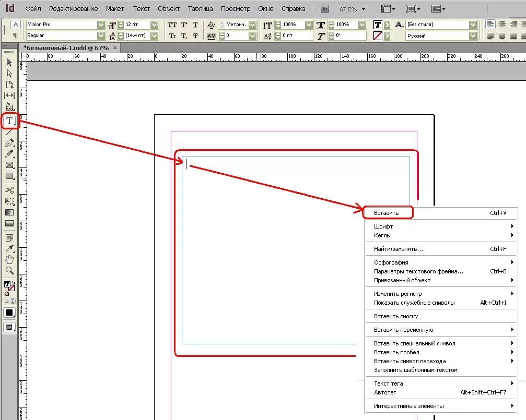Click the fill color swatch in control bar
Image resolution: width=526 pixels, height=420 pixels.
(x=378, y=25)
